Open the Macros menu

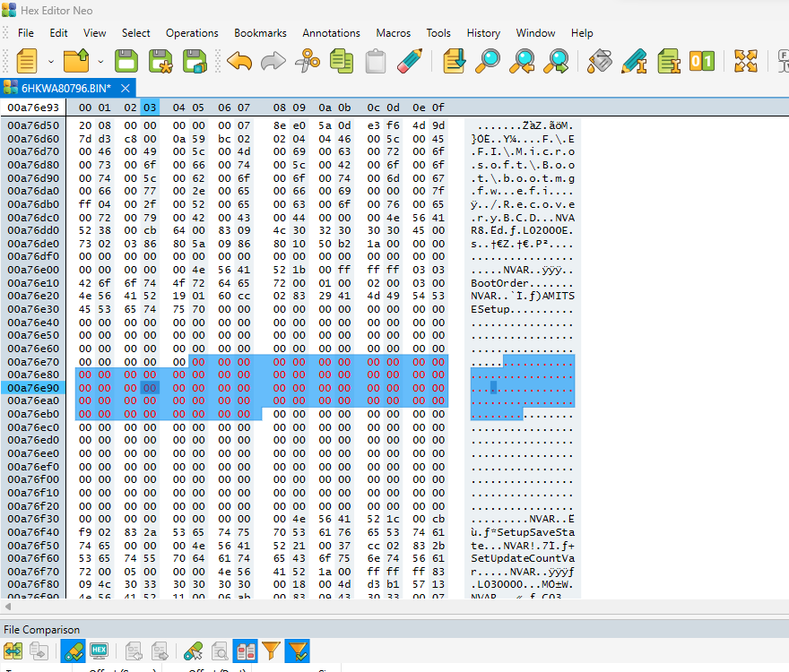tap(393, 33)
